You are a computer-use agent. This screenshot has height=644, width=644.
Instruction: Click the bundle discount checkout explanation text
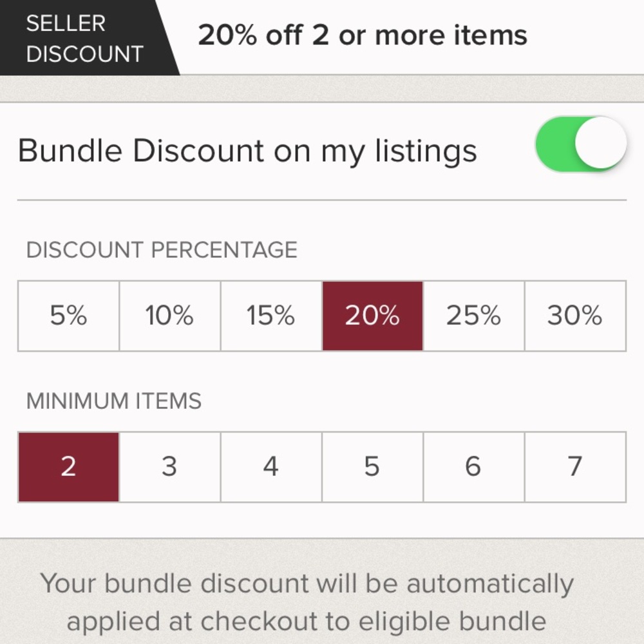coord(308,601)
